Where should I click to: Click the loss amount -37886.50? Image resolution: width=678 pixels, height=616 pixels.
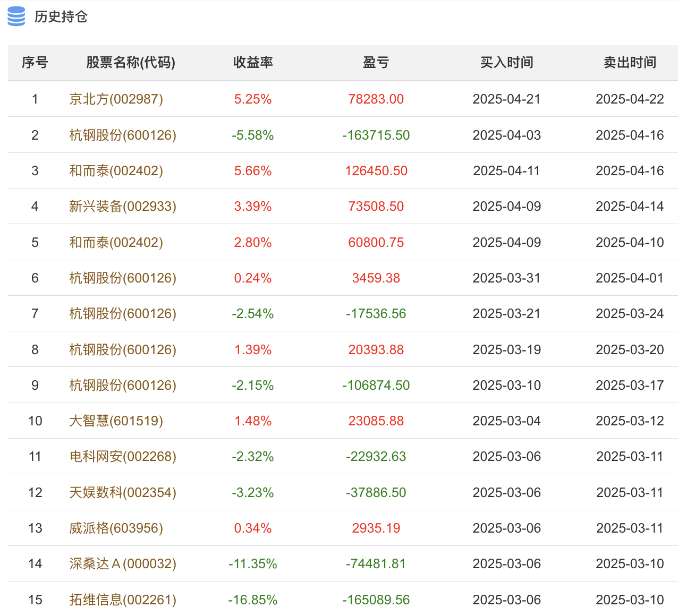pyautogui.click(x=376, y=492)
